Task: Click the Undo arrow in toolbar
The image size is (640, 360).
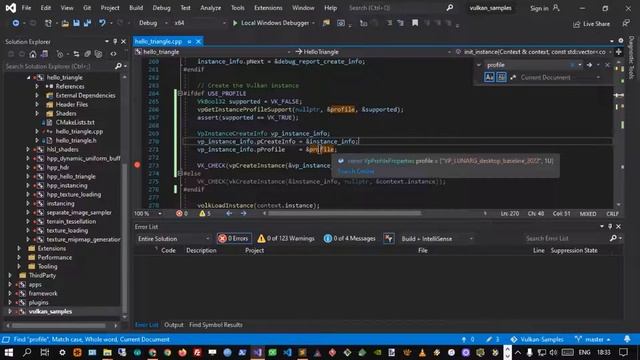Action: pyautogui.click(x=102, y=23)
